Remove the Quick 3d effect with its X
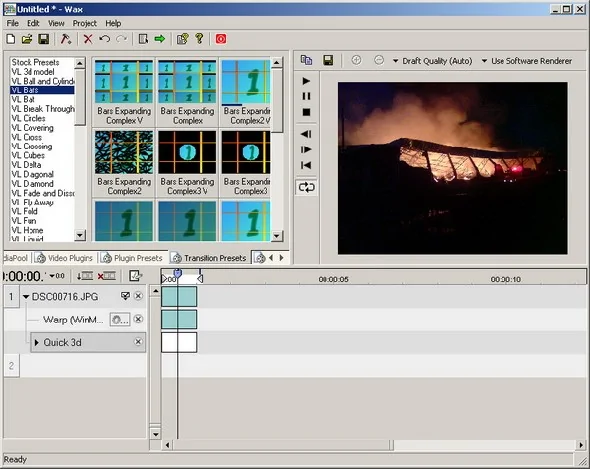This screenshot has height=469, width=590. coord(138,342)
